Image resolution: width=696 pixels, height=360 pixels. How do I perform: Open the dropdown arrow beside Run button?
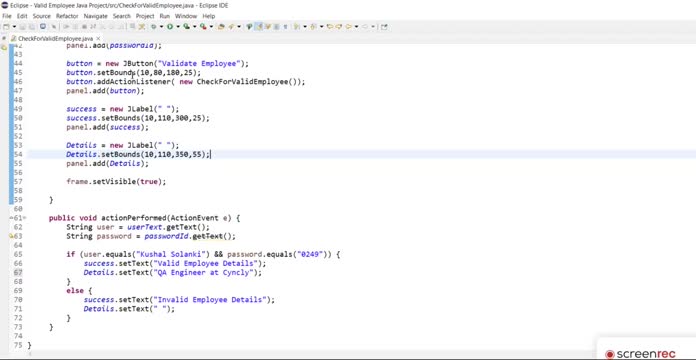pyautogui.click(x=178, y=27)
